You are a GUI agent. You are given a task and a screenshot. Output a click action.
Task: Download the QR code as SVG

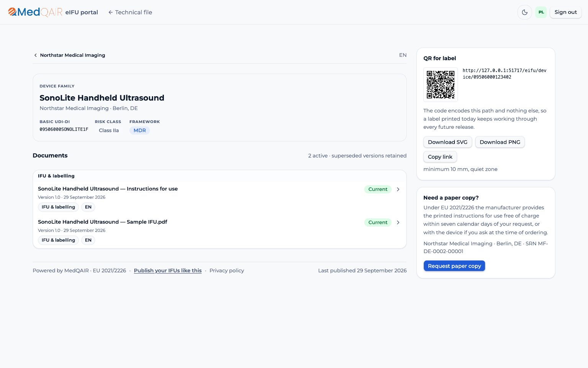click(448, 142)
